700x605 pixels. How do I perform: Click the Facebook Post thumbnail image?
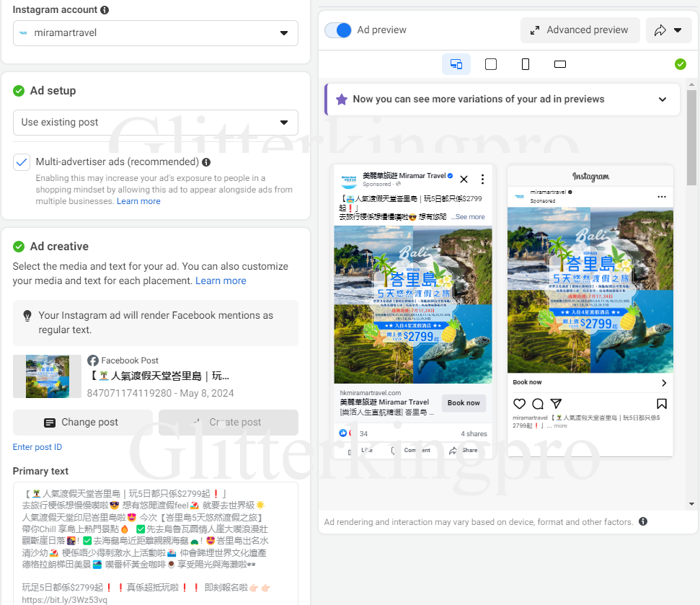coord(48,376)
